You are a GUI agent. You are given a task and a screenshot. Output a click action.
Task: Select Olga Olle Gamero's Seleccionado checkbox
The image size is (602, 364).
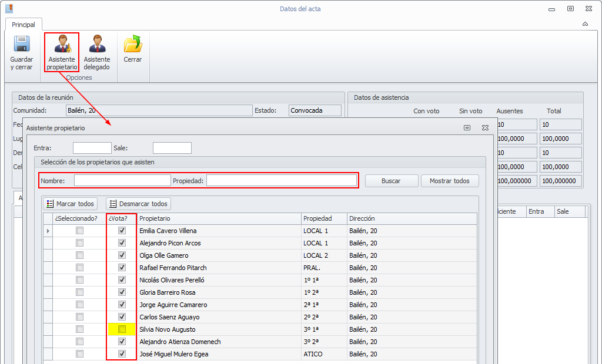click(79, 255)
